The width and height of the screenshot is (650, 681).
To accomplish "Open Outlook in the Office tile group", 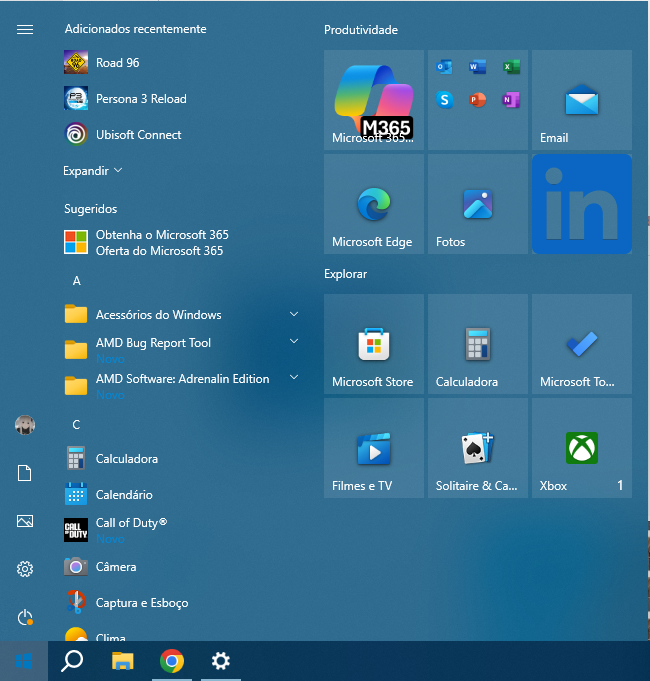I will (x=444, y=67).
